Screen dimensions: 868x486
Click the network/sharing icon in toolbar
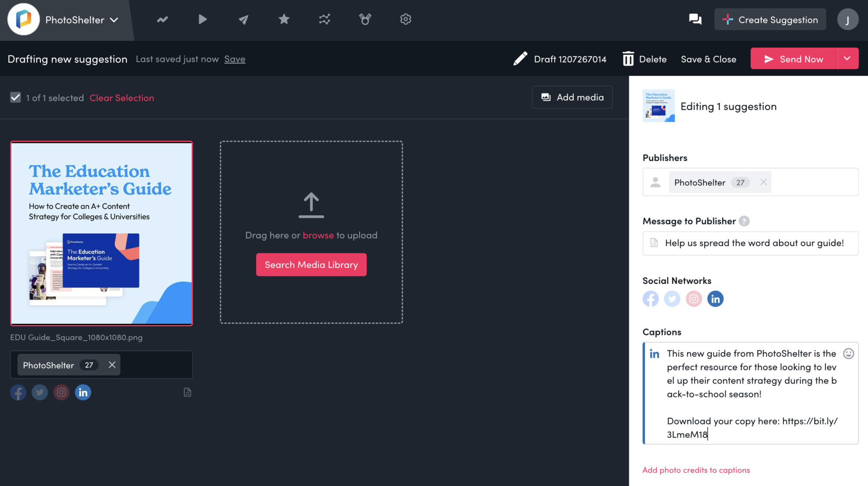[x=325, y=19]
